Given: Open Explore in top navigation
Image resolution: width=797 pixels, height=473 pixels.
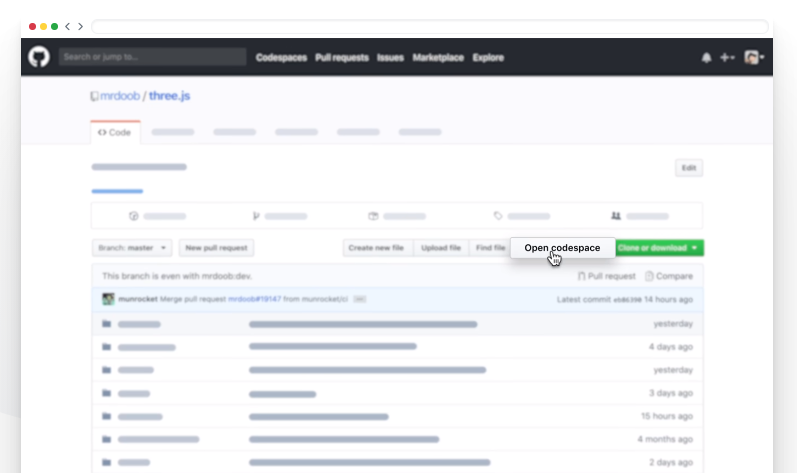Looking at the screenshot, I should [488, 57].
